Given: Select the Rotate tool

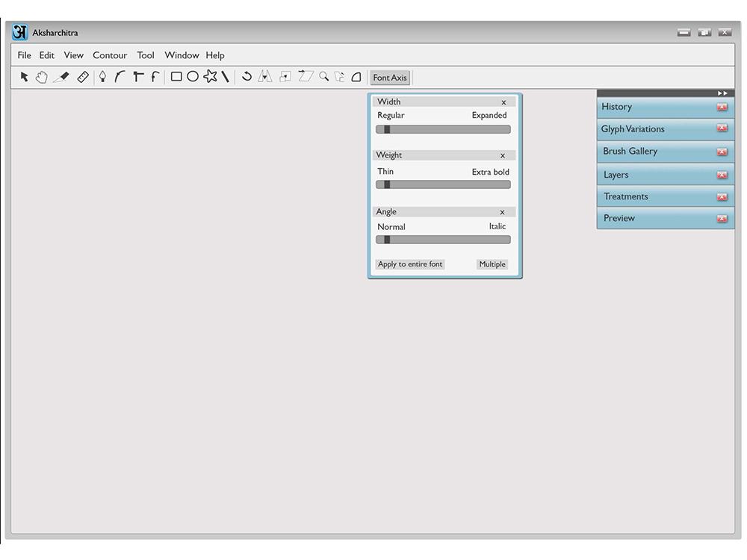Looking at the screenshot, I should pyautogui.click(x=247, y=76).
